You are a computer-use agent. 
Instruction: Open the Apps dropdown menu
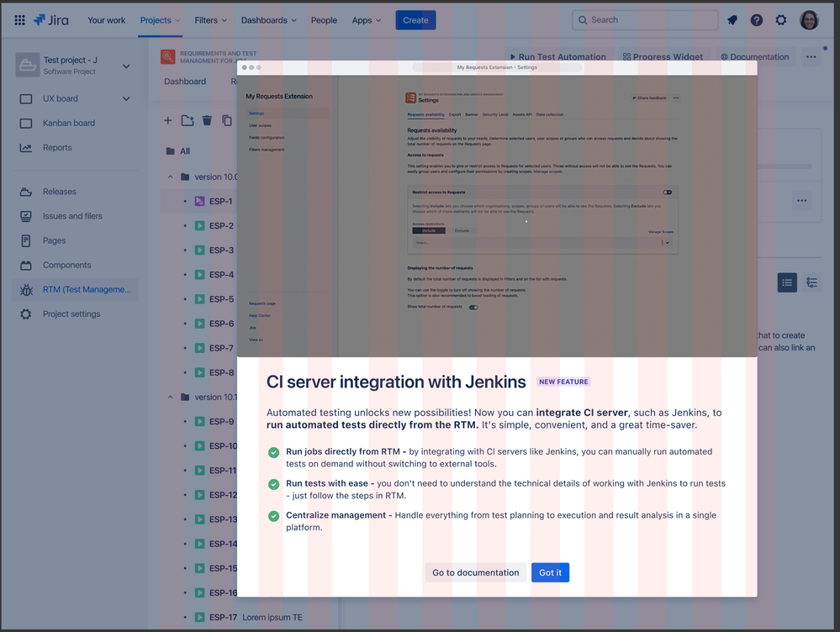pos(367,20)
